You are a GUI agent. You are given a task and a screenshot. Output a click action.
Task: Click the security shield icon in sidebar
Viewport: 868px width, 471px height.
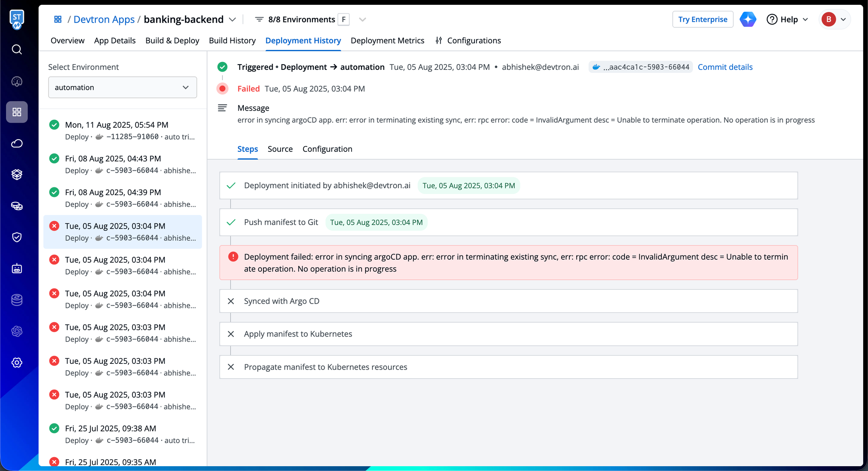17,237
